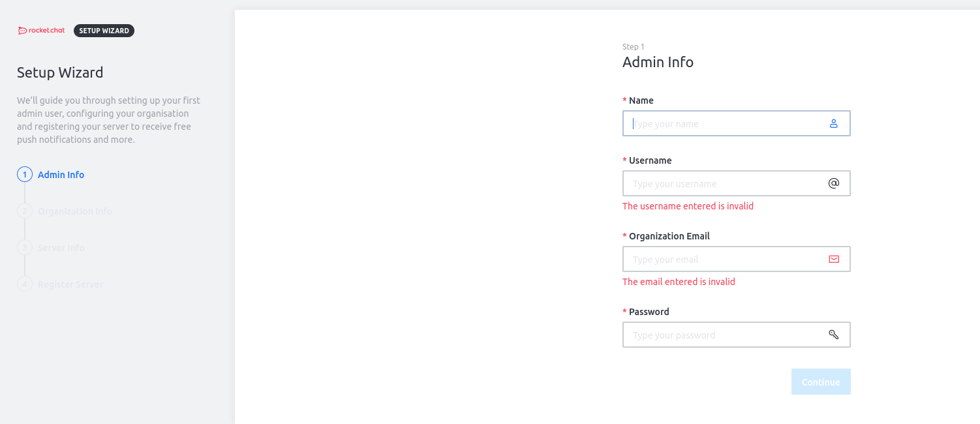
Task: Click the step 2 circle icon
Action: (x=25, y=211)
